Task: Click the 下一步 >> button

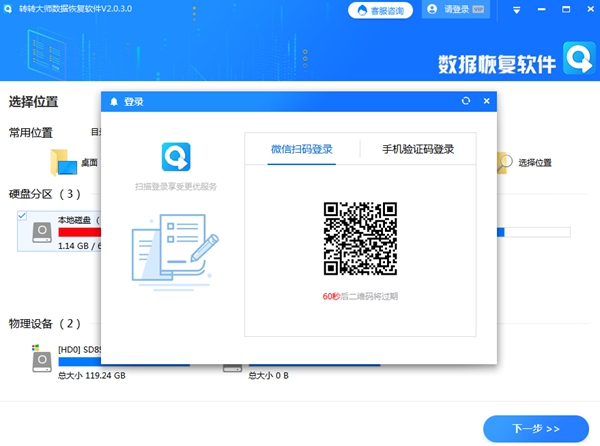Action: (536, 428)
